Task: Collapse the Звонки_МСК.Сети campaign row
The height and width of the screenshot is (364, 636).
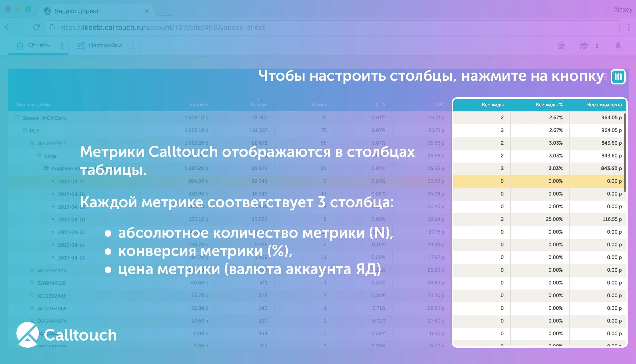Action: tap(17, 117)
